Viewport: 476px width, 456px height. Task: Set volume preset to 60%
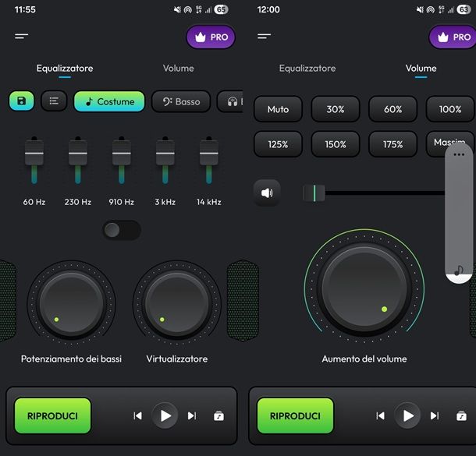tap(393, 109)
